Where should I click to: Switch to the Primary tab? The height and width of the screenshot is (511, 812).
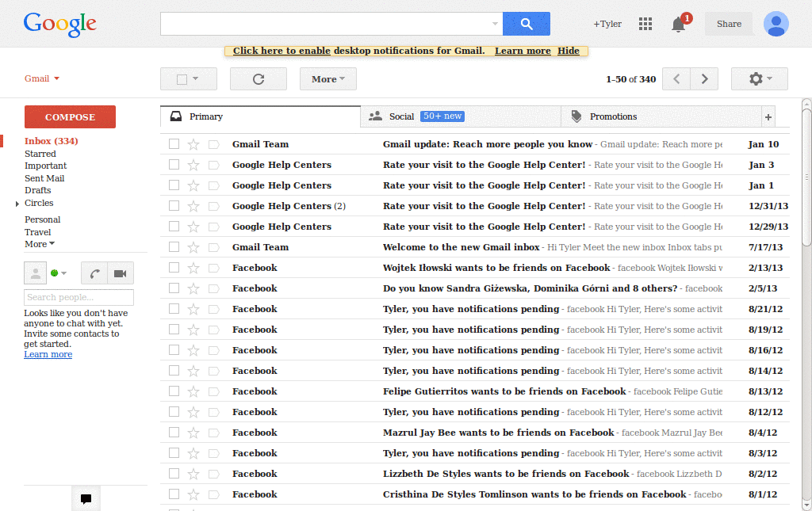pyautogui.click(x=260, y=117)
